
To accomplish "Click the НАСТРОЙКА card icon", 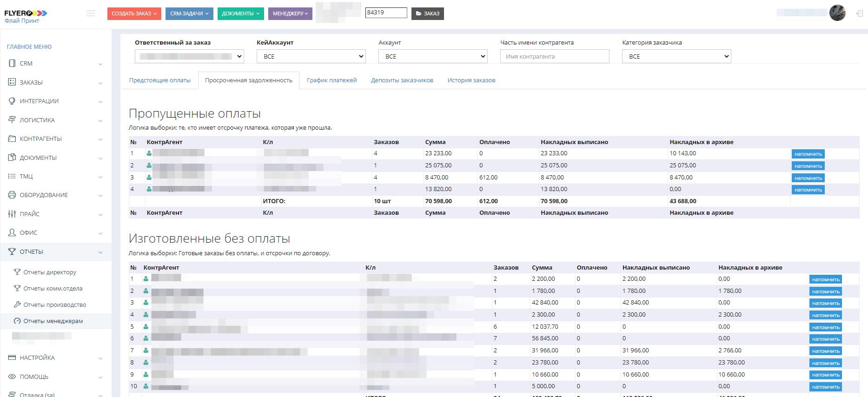I will click(x=12, y=357).
